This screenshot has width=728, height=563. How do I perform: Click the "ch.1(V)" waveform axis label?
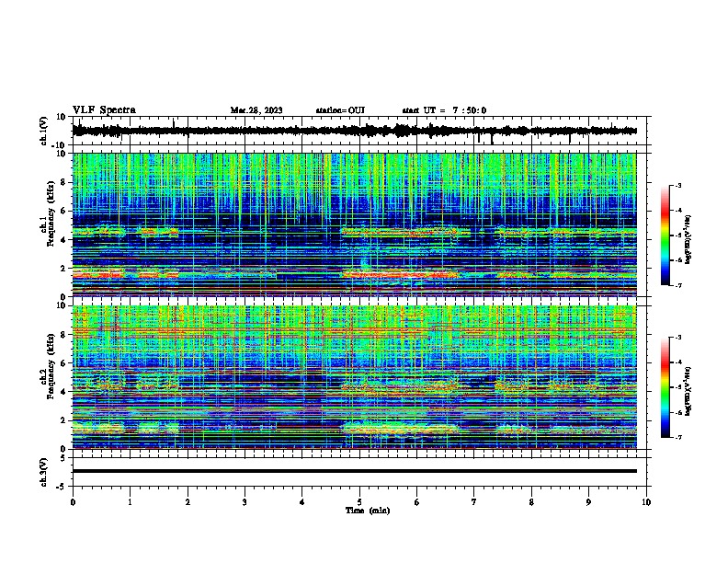tap(44, 131)
